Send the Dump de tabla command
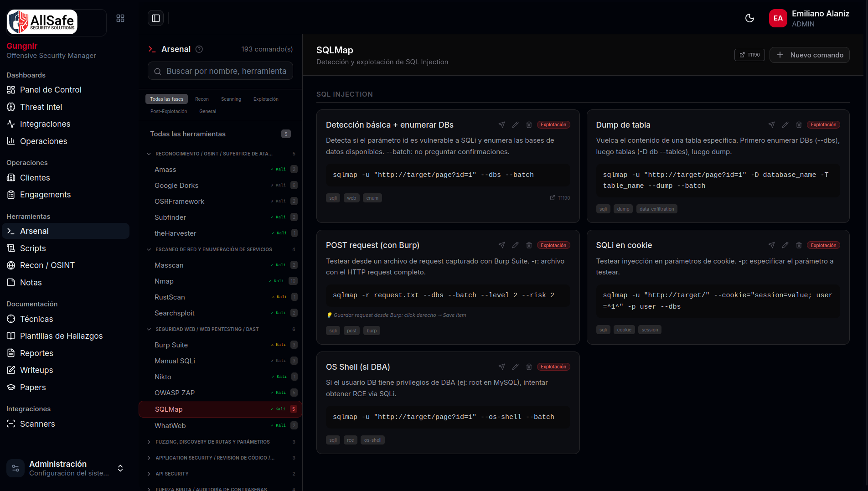868x491 pixels. pyautogui.click(x=771, y=124)
